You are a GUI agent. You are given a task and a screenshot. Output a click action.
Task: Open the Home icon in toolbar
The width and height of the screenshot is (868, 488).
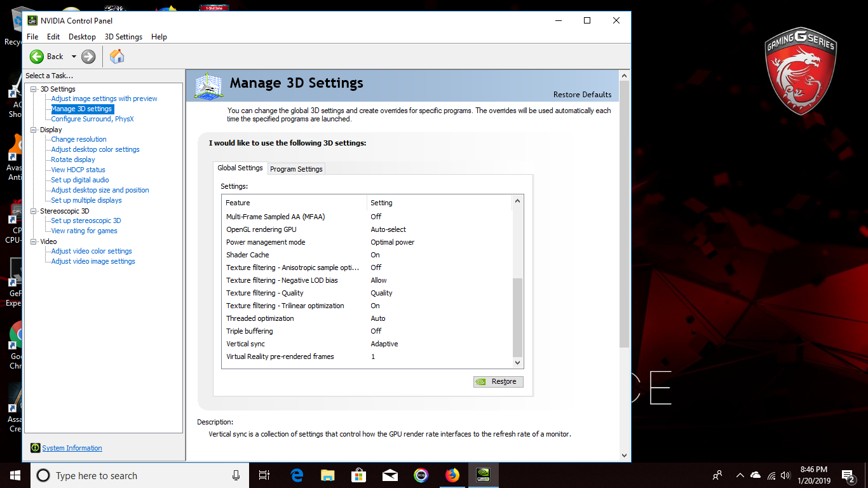[x=117, y=57]
